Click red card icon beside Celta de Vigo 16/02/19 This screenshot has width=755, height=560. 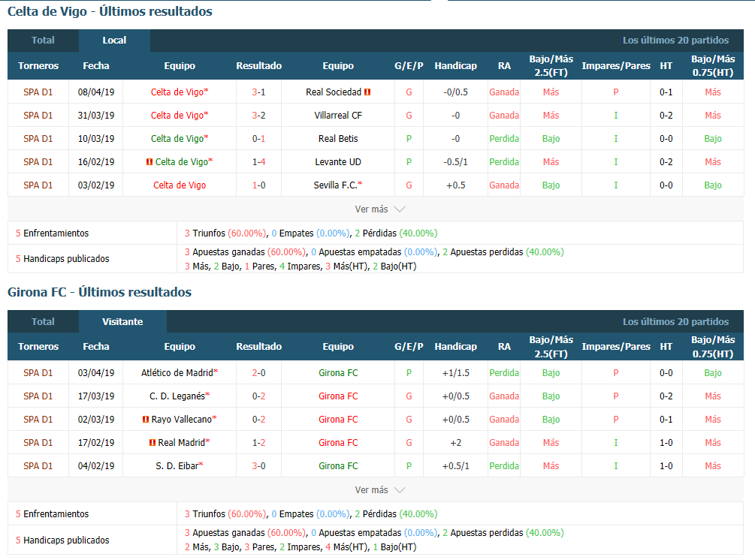pos(149,162)
